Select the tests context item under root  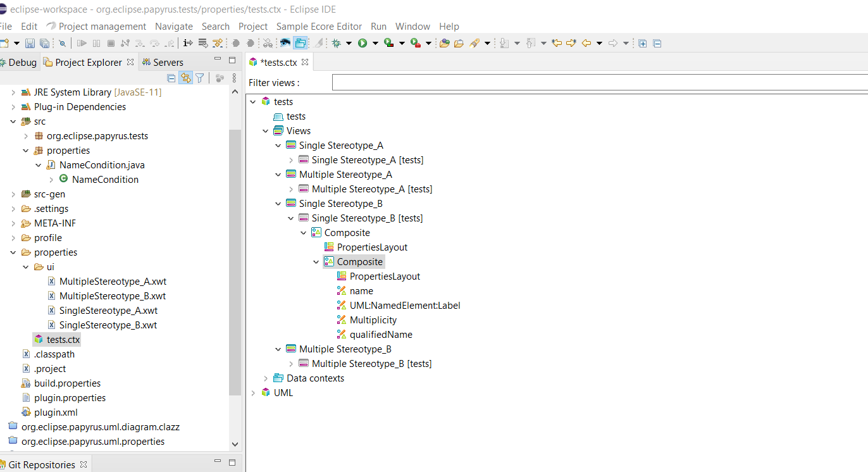click(x=289, y=116)
